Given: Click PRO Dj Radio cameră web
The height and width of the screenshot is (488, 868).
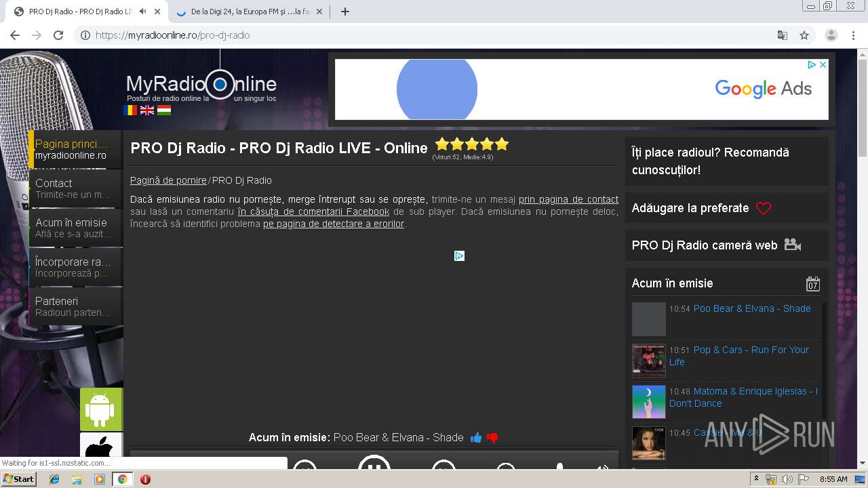Looking at the screenshot, I should [705, 245].
